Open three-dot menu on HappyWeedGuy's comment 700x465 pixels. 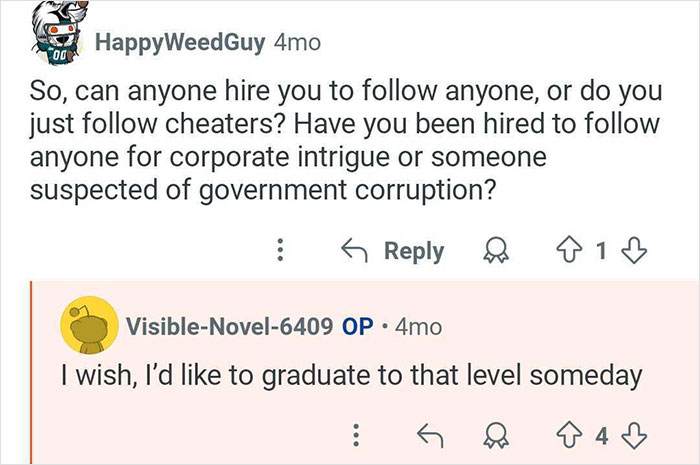coord(282,252)
